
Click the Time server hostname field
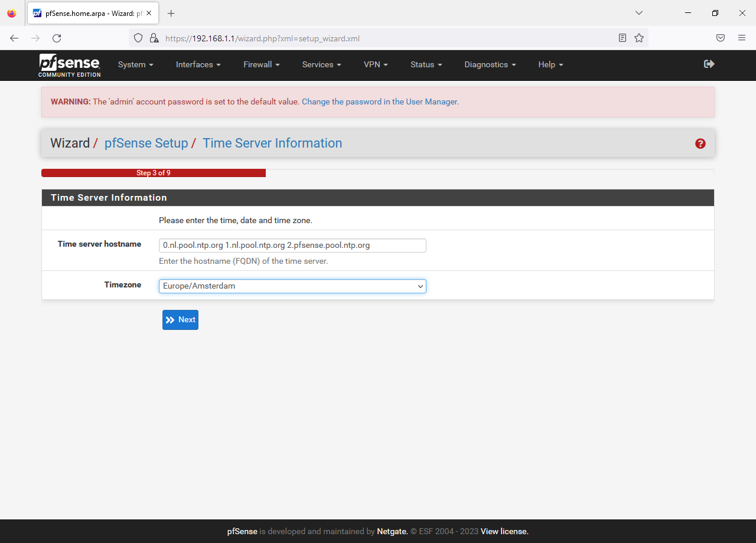click(292, 246)
